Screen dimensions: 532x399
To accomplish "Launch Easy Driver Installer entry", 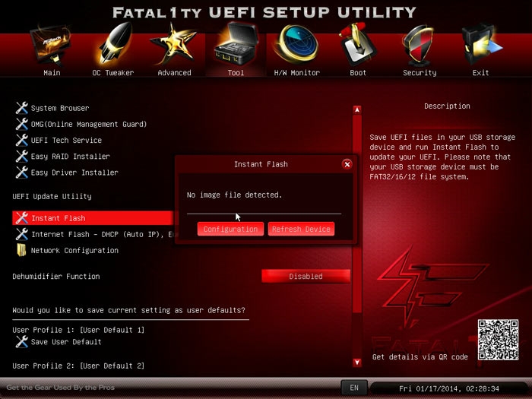I will (74, 173).
